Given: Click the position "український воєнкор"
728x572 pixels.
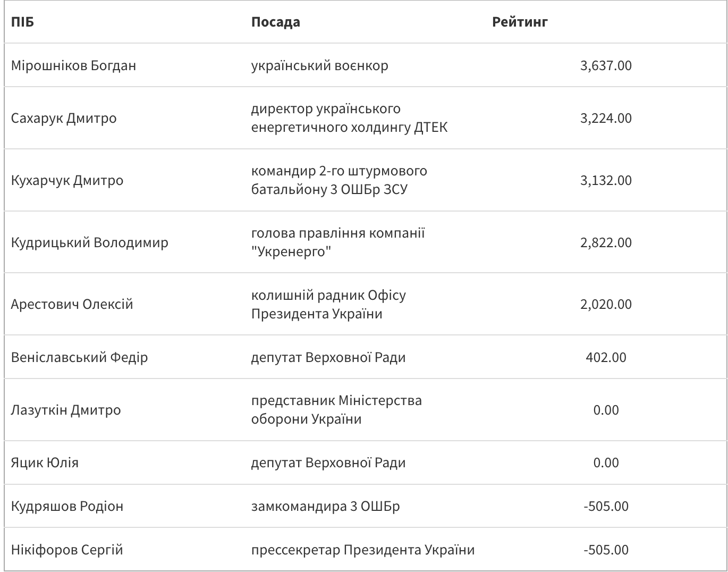Looking at the screenshot, I should point(319,65).
